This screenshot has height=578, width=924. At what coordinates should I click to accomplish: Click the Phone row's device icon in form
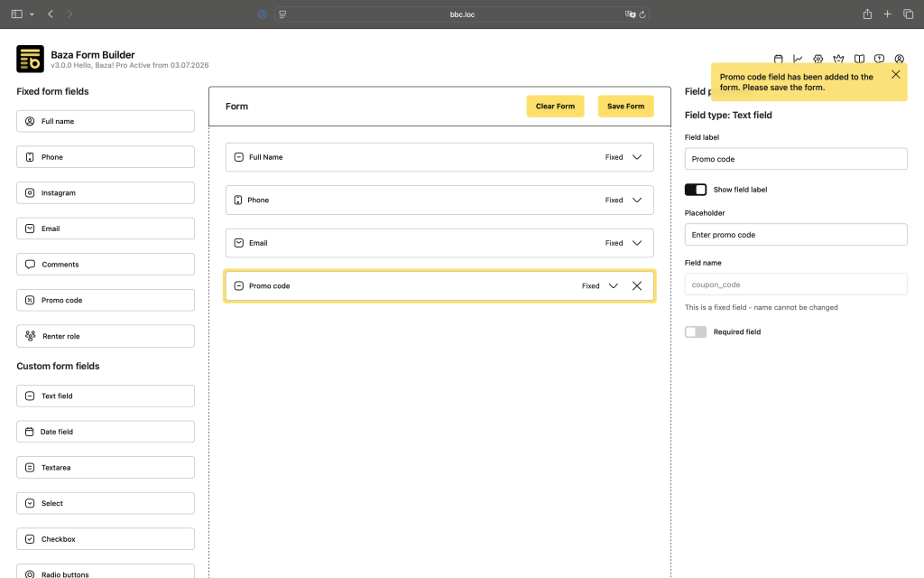[238, 200]
